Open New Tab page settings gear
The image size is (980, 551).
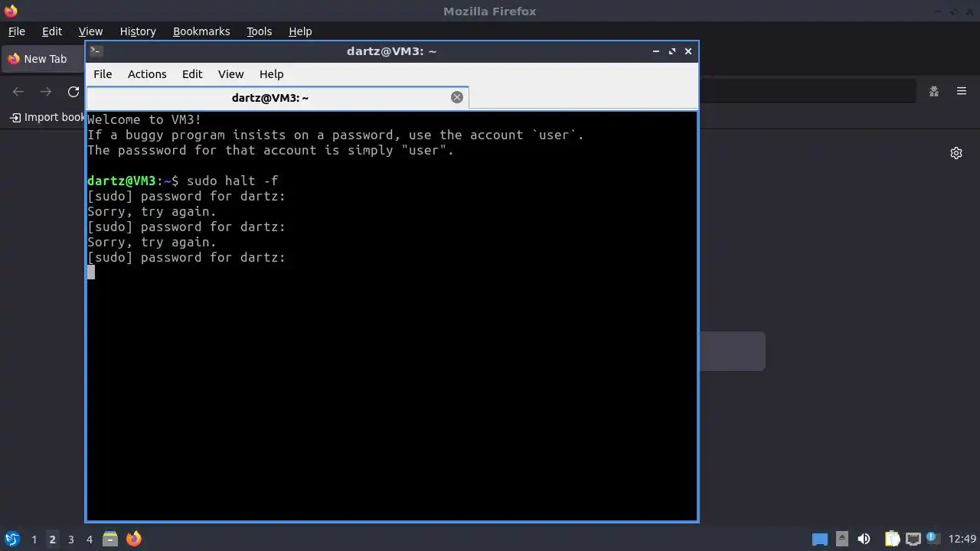(956, 153)
